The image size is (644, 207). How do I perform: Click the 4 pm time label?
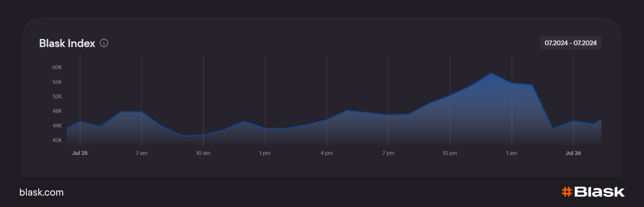(x=326, y=153)
